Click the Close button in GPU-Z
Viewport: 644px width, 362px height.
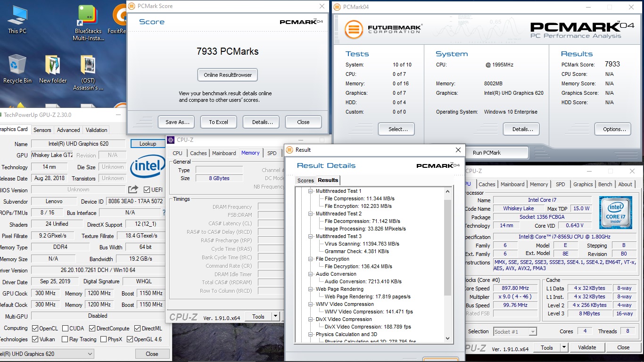pos(152,354)
